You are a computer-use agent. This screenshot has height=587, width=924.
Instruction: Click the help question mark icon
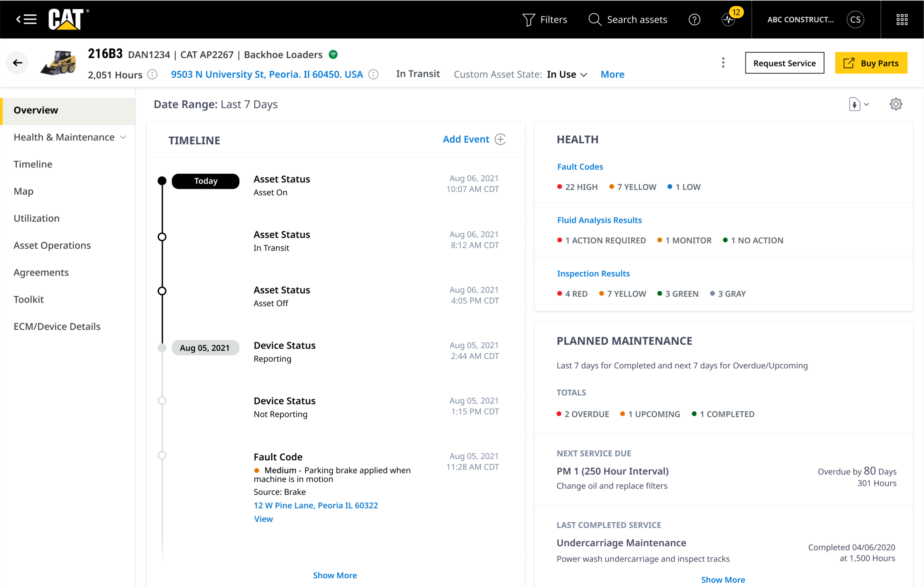tap(694, 20)
